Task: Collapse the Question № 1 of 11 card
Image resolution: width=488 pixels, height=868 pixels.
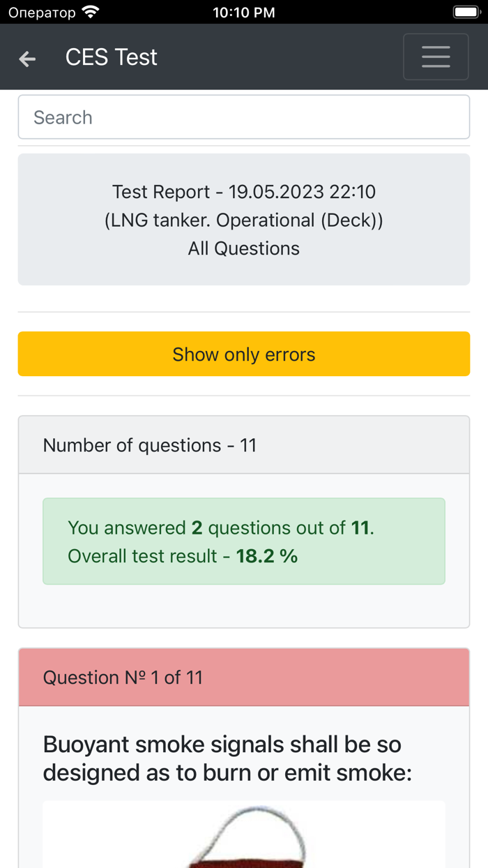Action: tap(244, 676)
